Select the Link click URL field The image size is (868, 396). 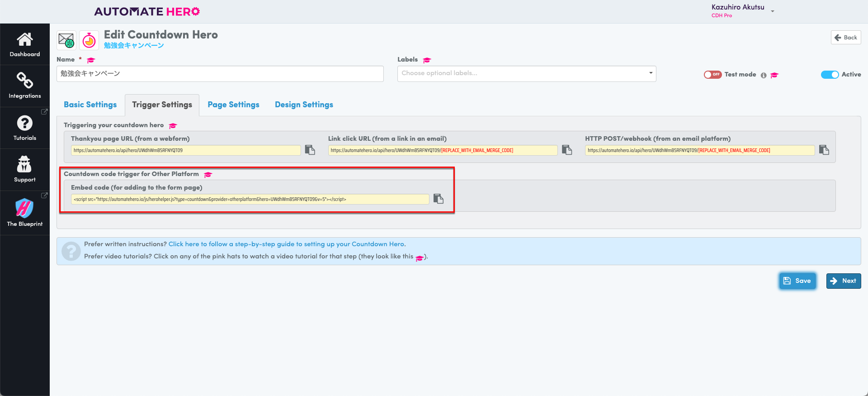(443, 150)
